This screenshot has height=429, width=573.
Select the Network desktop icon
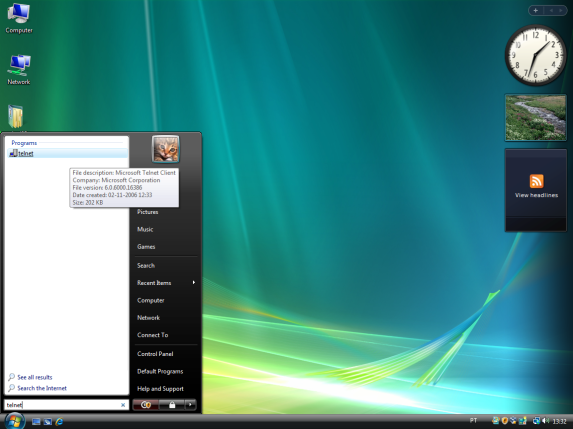19,70
